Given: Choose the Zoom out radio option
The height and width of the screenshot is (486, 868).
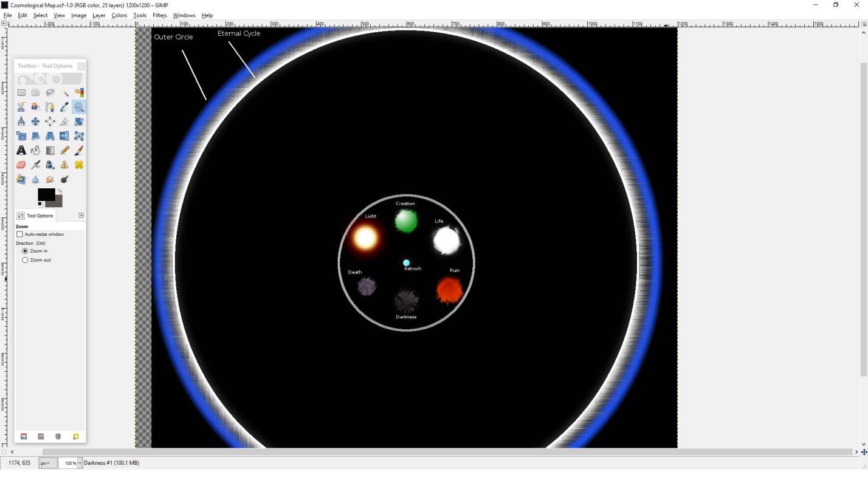Looking at the screenshot, I should (x=25, y=260).
